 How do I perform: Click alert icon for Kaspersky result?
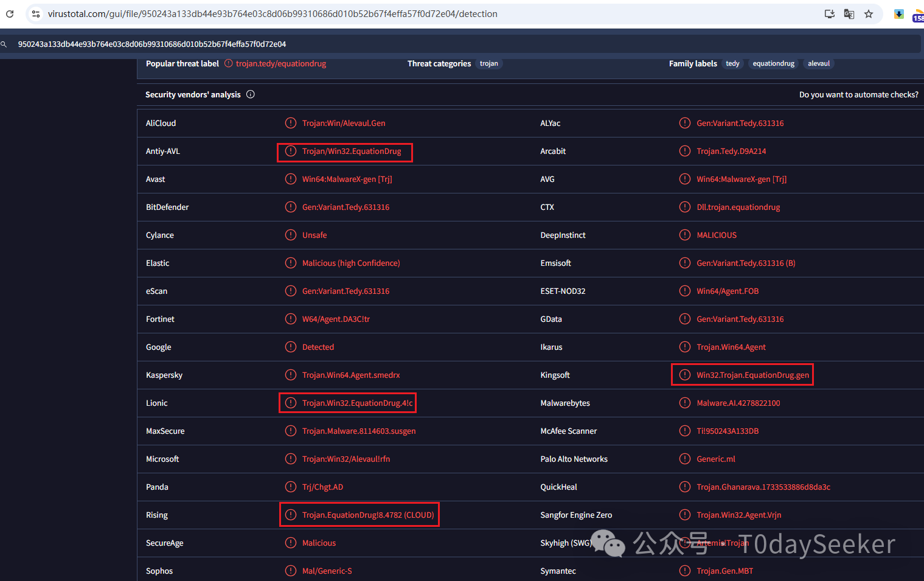291,375
